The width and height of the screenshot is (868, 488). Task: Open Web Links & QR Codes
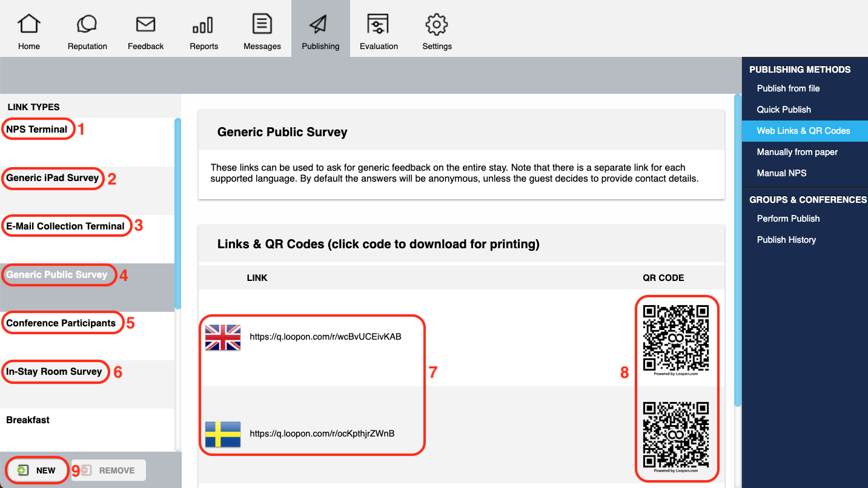coord(804,131)
